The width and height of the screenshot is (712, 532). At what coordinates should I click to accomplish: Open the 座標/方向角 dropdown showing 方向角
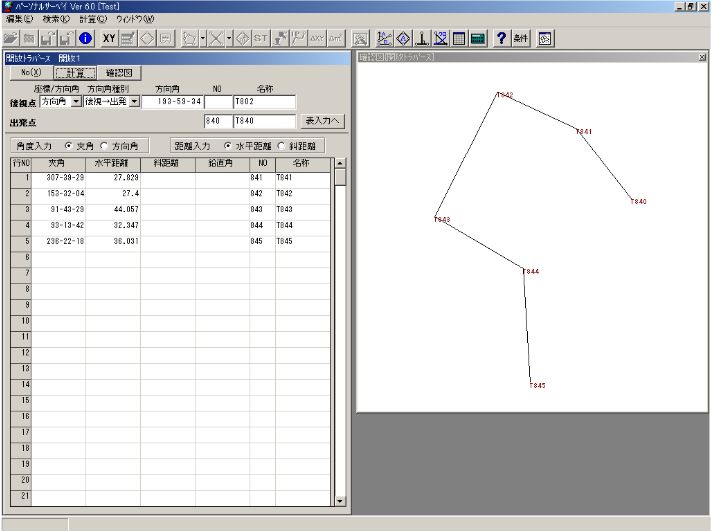click(x=76, y=102)
